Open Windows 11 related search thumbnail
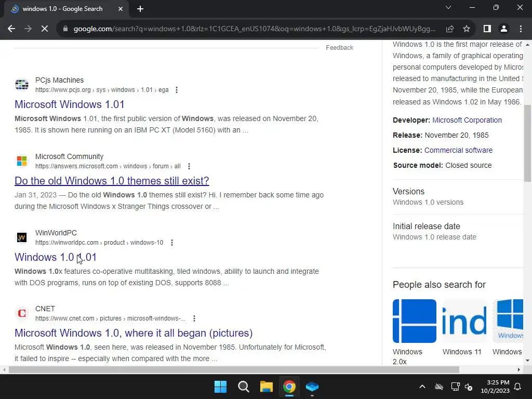 [464, 321]
